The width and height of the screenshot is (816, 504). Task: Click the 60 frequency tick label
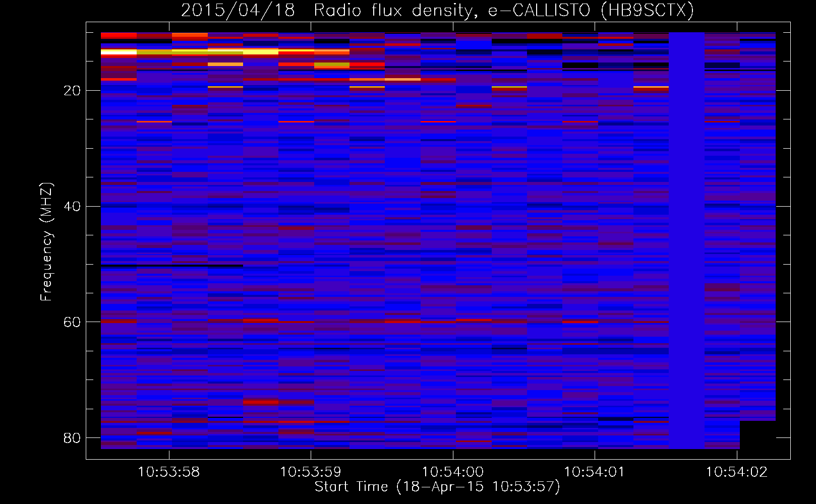pos(72,322)
